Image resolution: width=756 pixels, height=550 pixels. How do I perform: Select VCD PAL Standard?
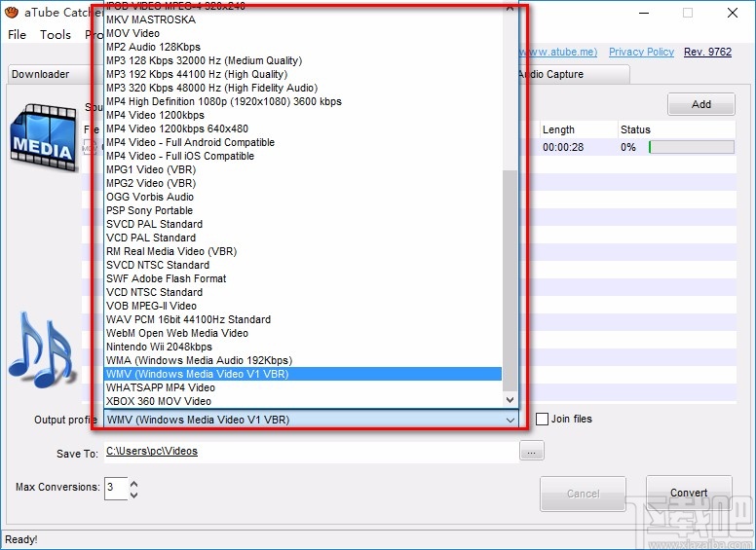click(x=303, y=238)
